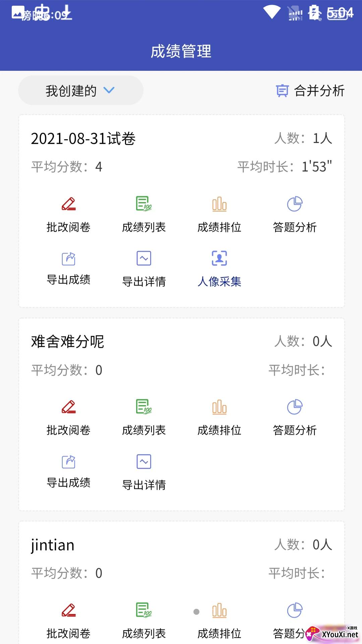Image resolution: width=362 pixels, height=644 pixels.
Task: Export scores via 导出成绩 for 难舍难分呢
Action: 69,471
